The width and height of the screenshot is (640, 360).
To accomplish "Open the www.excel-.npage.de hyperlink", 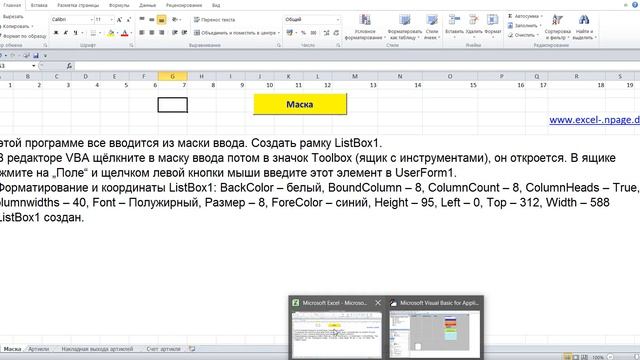I will pos(594,120).
